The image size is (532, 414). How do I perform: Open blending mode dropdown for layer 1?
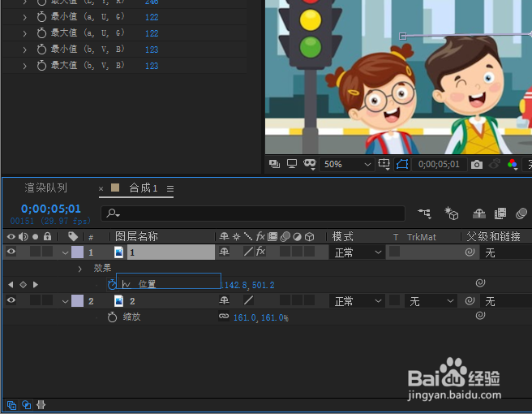tap(358, 252)
